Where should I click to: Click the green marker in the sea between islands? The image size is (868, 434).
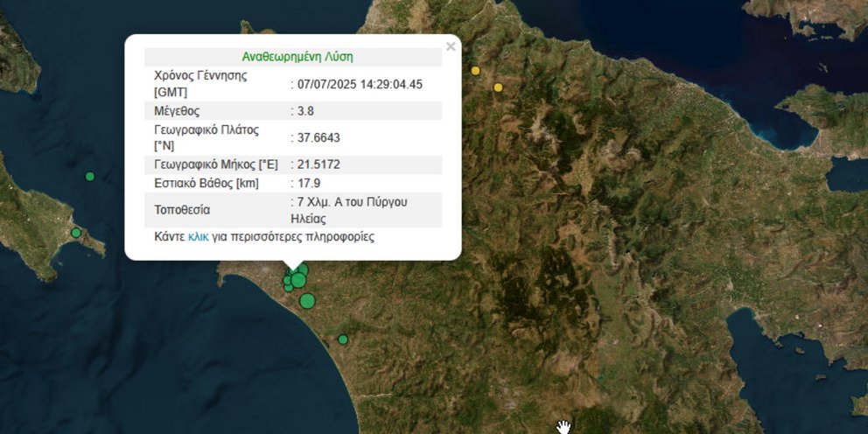(89, 177)
